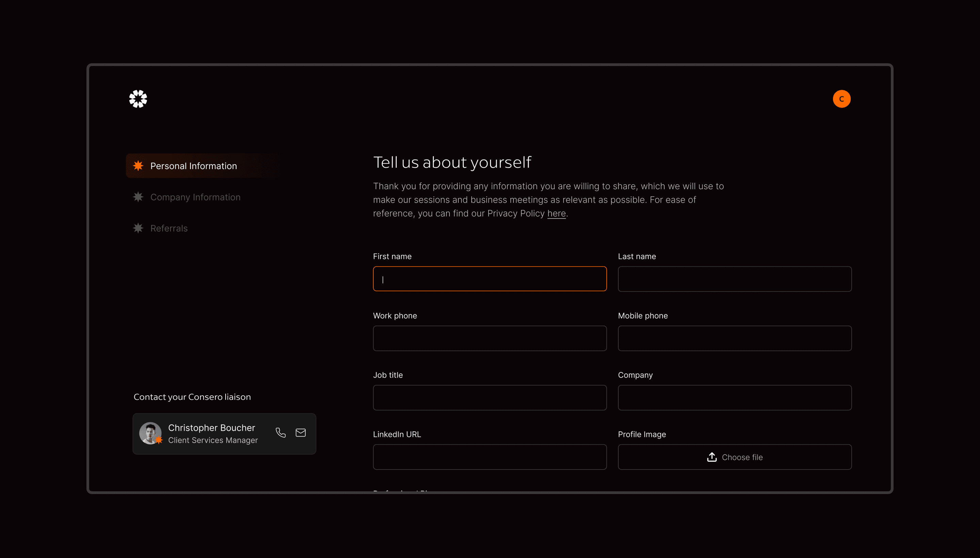Click the email envelope icon for liaison
980x558 pixels.
(300, 433)
